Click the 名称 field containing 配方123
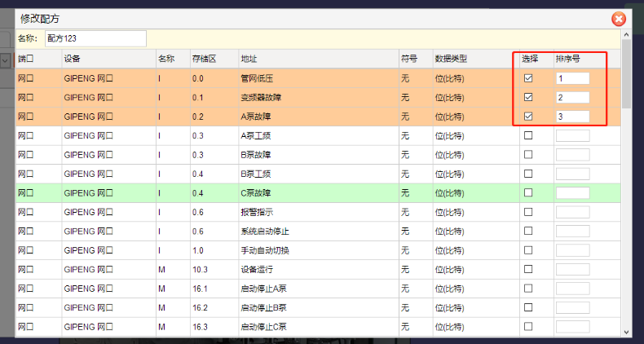This screenshot has height=344, width=644. 95,38
